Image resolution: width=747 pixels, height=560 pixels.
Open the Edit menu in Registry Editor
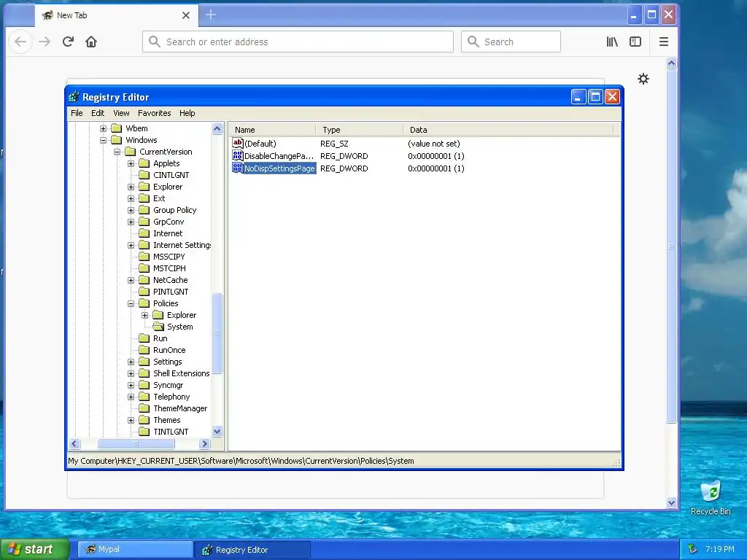pos(98,113)
